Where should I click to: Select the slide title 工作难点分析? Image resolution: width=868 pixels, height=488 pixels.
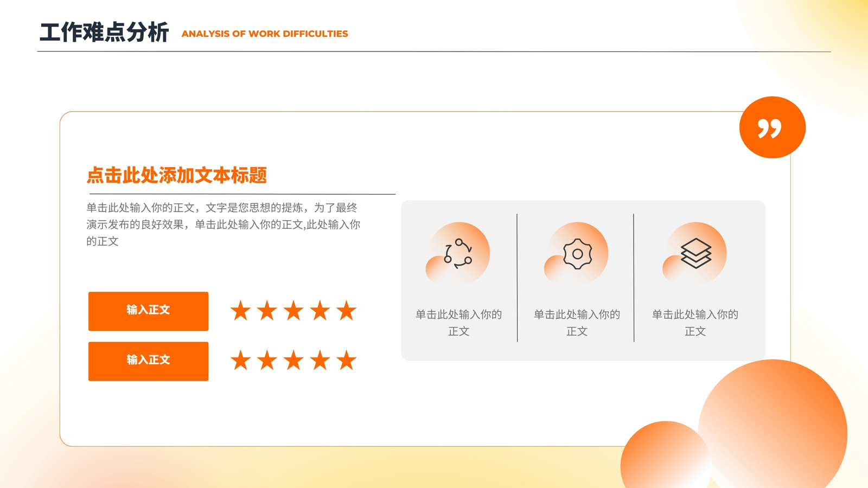[104, 33]
